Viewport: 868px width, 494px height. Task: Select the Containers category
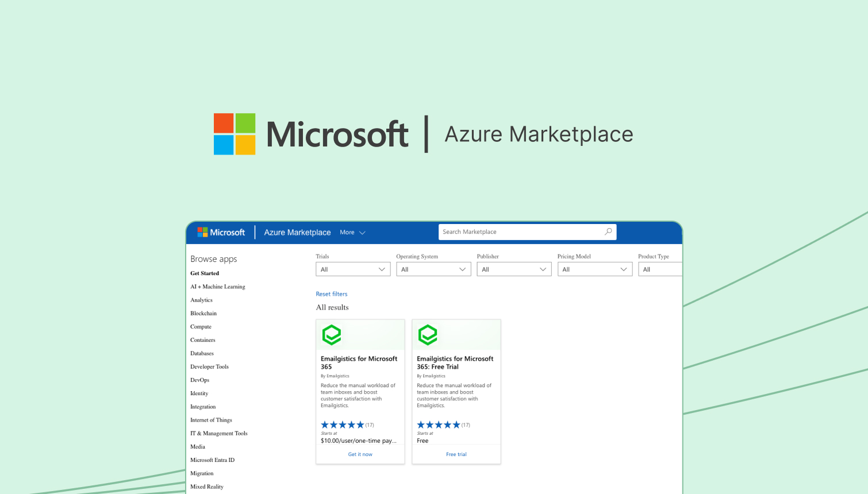point(203,340)
